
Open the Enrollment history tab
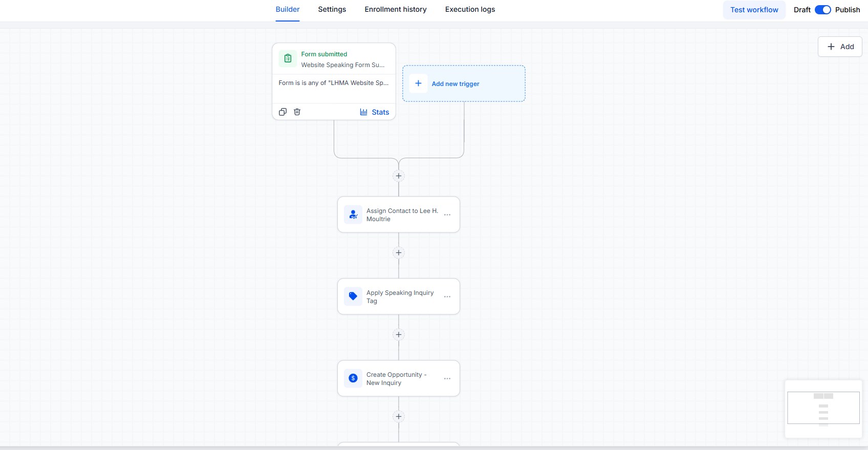tap(396, 9)
